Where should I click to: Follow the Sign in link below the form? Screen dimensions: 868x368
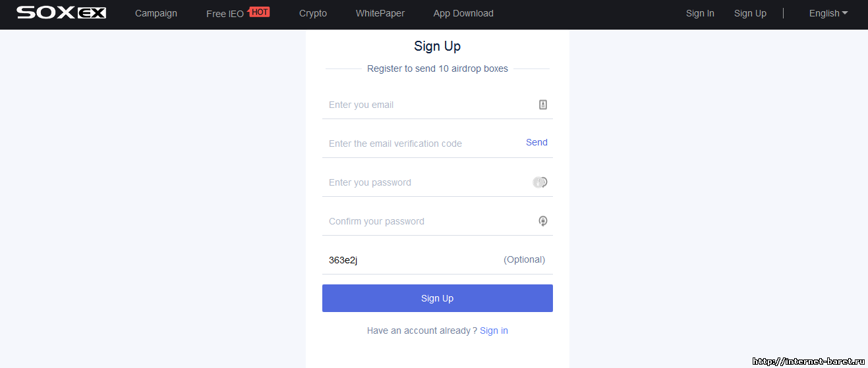[x=494, y=330]
